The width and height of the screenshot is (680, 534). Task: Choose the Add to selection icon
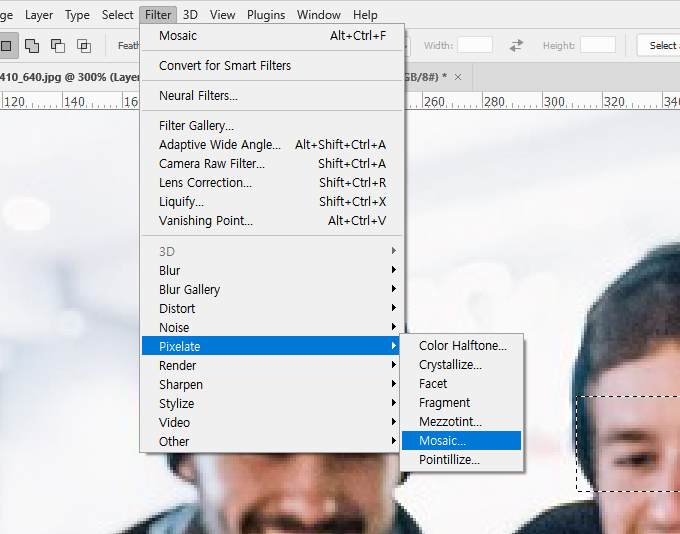[x=32, y=46]
